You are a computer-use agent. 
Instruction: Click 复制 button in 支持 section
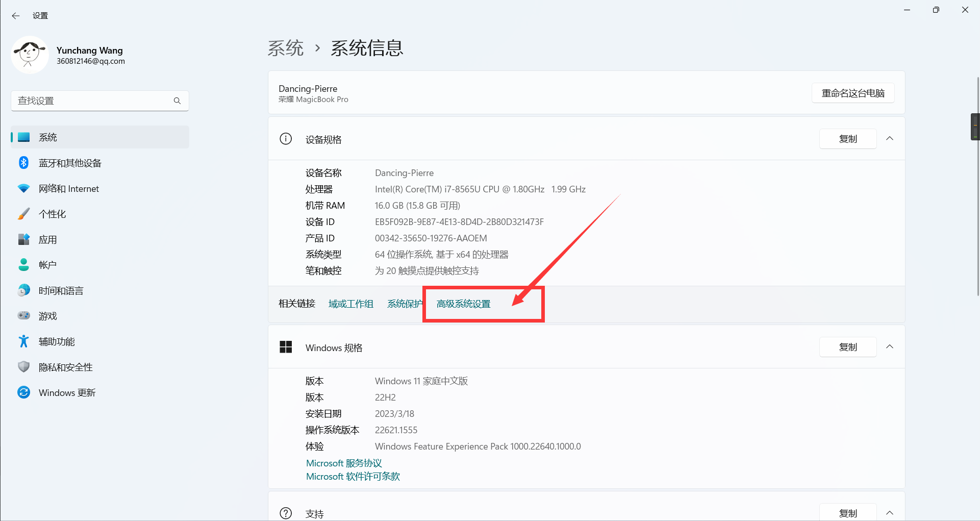point(848,512)
